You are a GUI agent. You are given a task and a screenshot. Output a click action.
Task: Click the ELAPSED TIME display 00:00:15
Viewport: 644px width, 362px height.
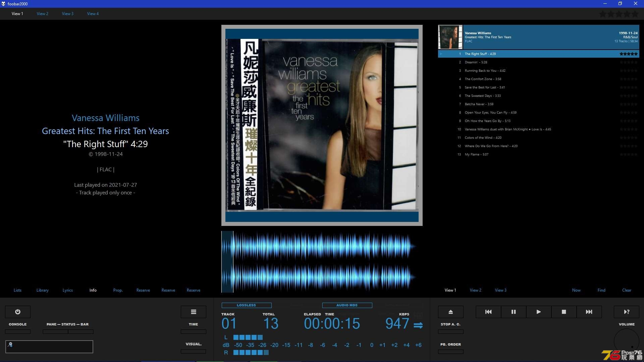point(332,323)
